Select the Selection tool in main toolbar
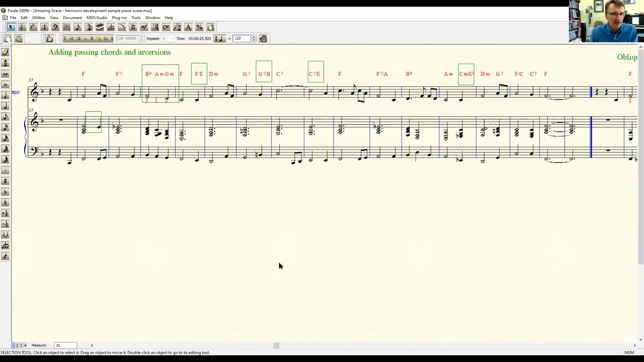Viewport: 644px width, 362px height. click(12, 27)
